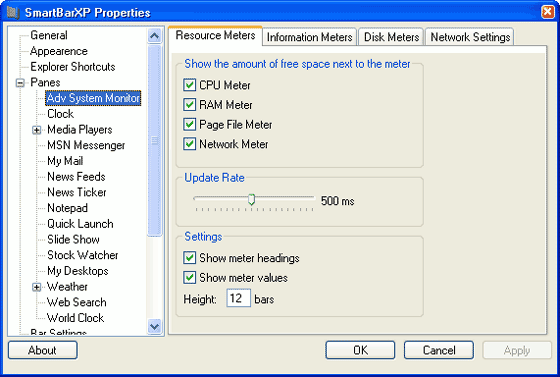The image size is (560, 377).
Task: Click the About button
Action: click(42, 350)
